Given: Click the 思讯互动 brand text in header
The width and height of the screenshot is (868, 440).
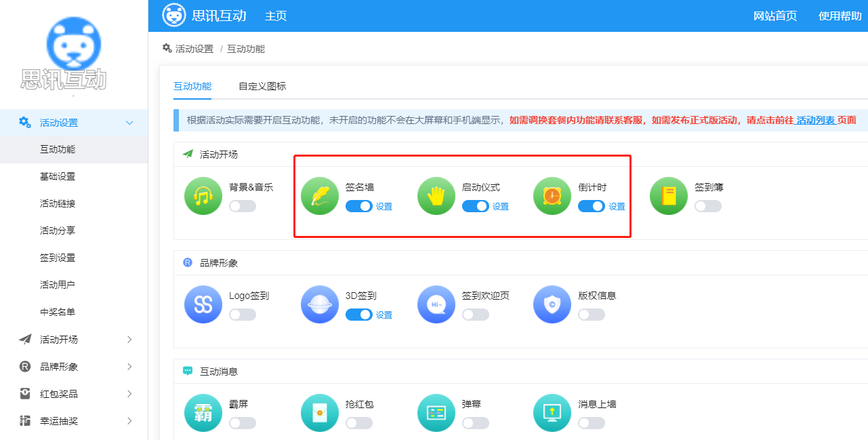Looking at the screenshot, I should coord(219,15).
